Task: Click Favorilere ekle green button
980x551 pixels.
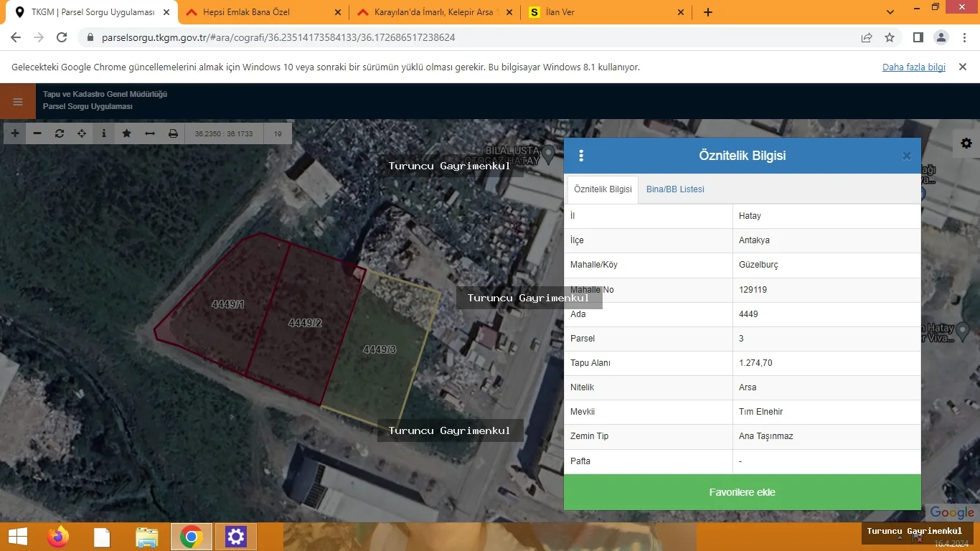Action: click(742, 492)
